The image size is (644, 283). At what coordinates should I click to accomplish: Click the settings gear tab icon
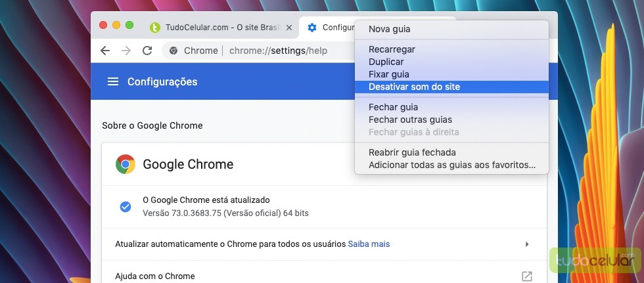coord(312,28)
